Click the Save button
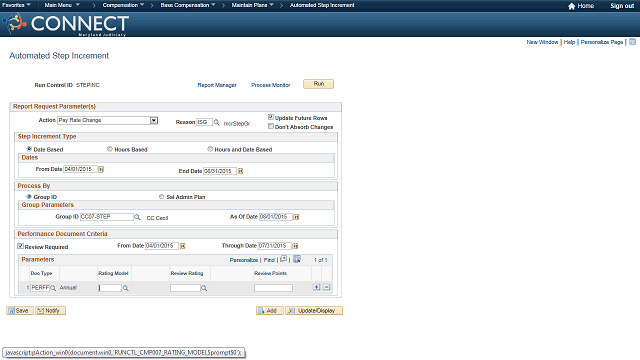 [20, 311]
